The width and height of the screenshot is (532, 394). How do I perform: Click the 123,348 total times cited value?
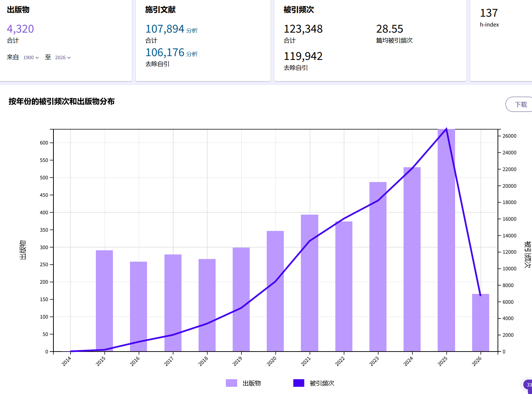click(x=303, y=29)
